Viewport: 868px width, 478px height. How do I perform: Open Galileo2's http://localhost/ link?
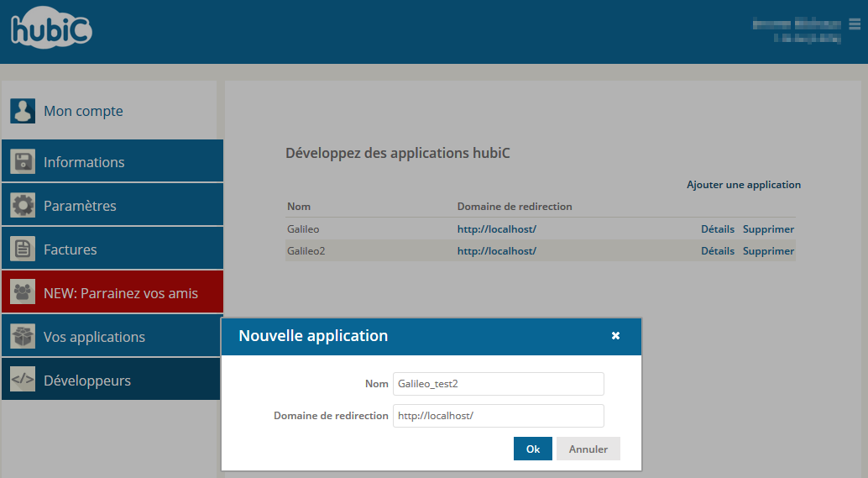(x=497, y=251)
